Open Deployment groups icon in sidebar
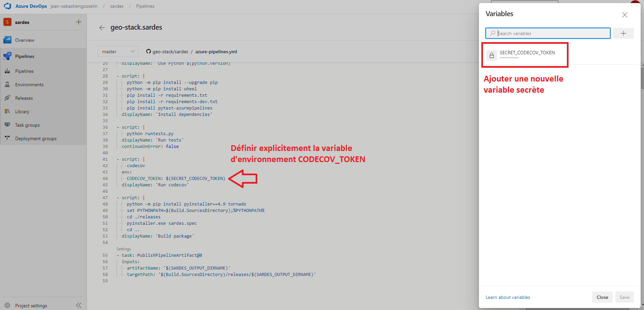644x310 pixels. [7, 138]
